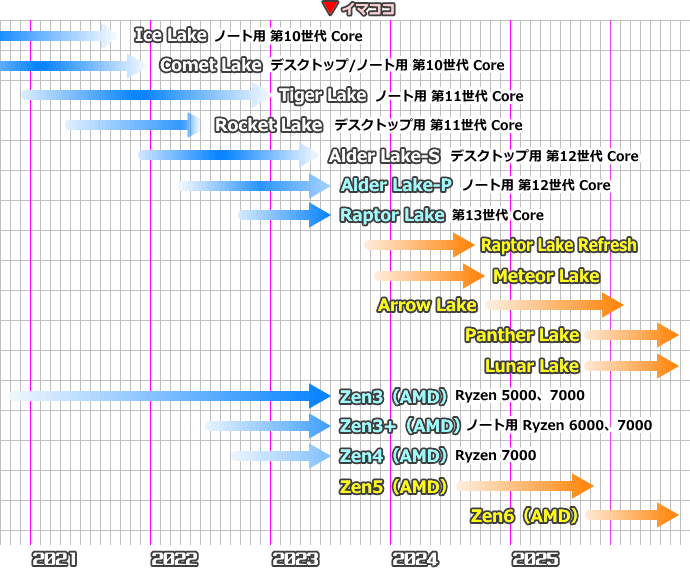
Task: Click the 'Raptor Lake' label beside '第13世代 Core'
Action: click(x=393, y=215)
